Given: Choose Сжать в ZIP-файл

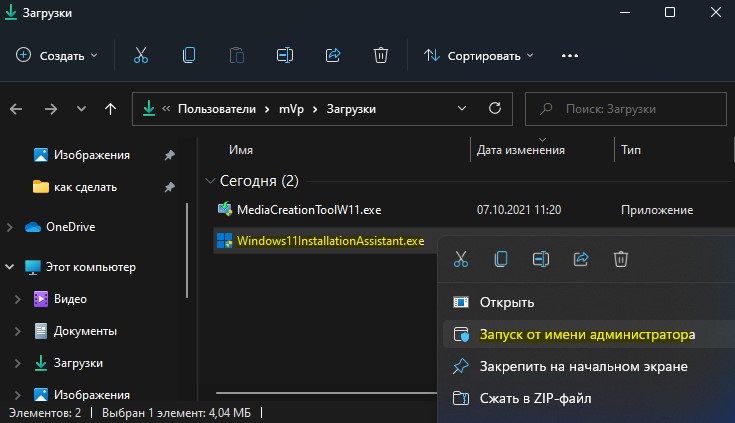Looking at the screenshot, I should 589,398.
